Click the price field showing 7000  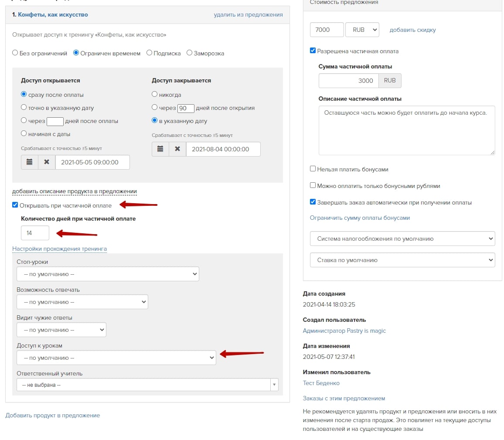(327, 30)
